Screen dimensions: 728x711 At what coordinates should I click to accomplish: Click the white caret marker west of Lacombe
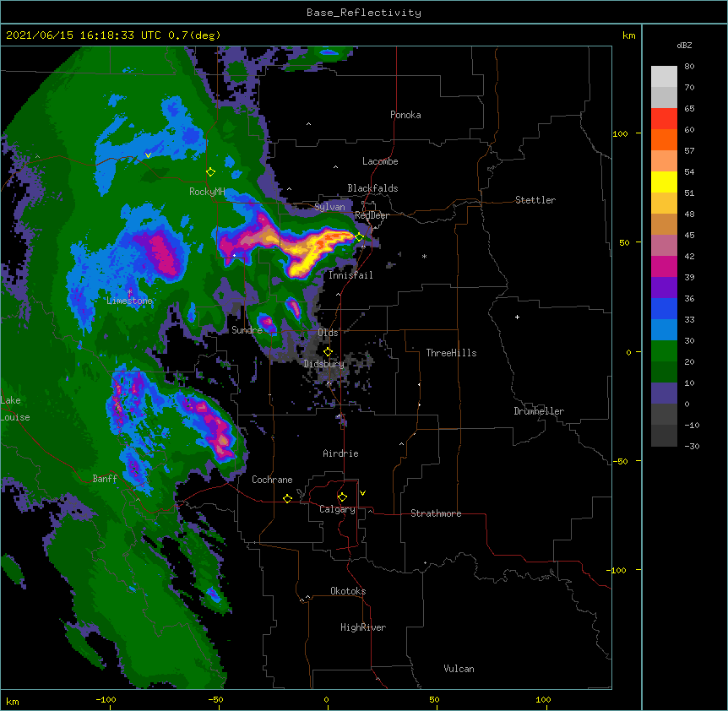pos(335,166)
